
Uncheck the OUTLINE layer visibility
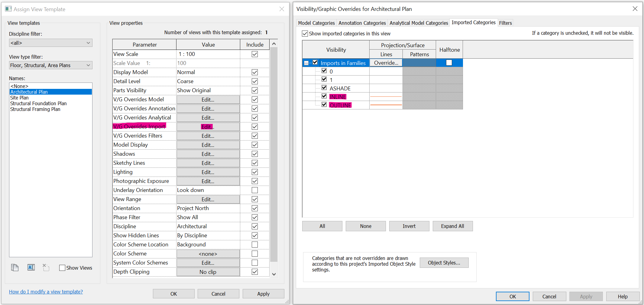tap(324, 105)
